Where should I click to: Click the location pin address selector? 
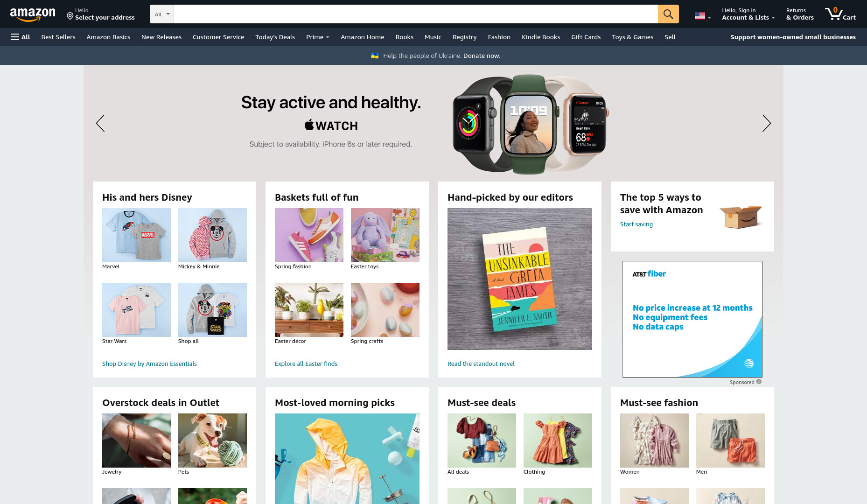tap(101, 14)
